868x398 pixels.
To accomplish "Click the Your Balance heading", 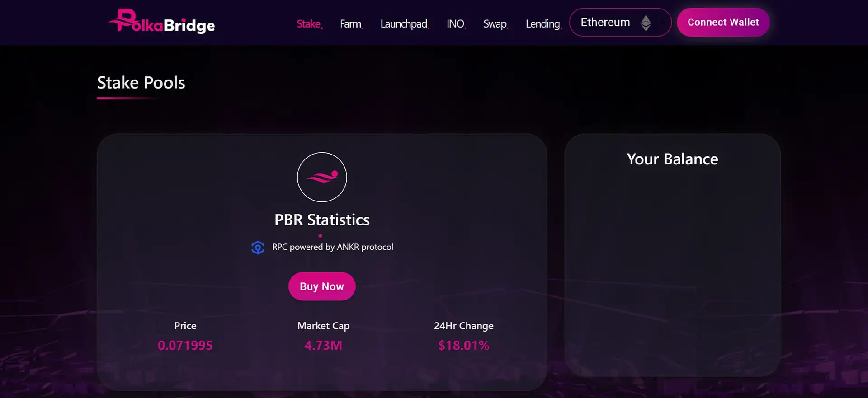I will 672,159.
